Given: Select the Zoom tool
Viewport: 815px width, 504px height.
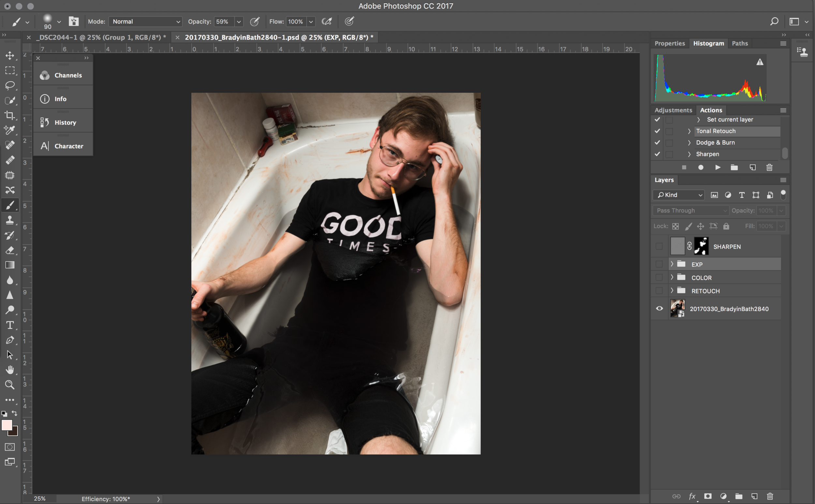Looking at the screenshot, I should pyautogui.click(x=10, y=385).
